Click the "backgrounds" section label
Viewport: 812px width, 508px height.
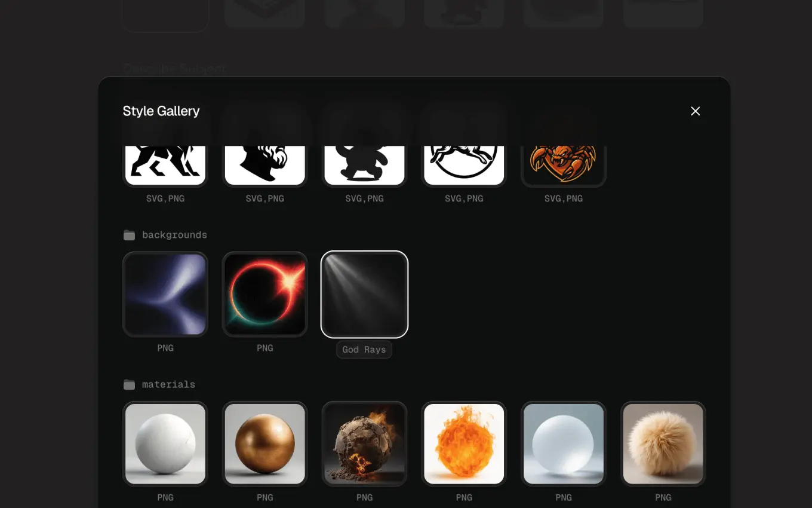(x=174, y=235)
